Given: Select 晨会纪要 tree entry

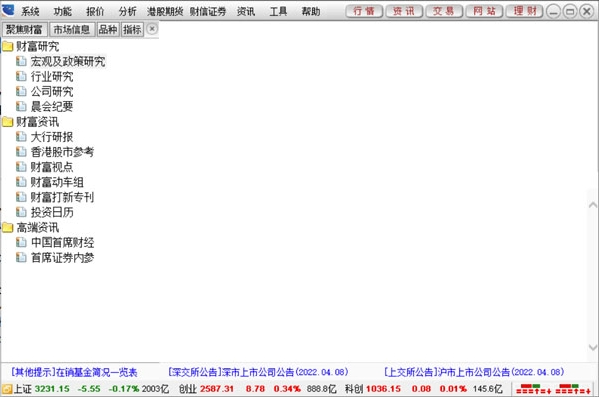Looking at the screenshot, I should [52, 107].
